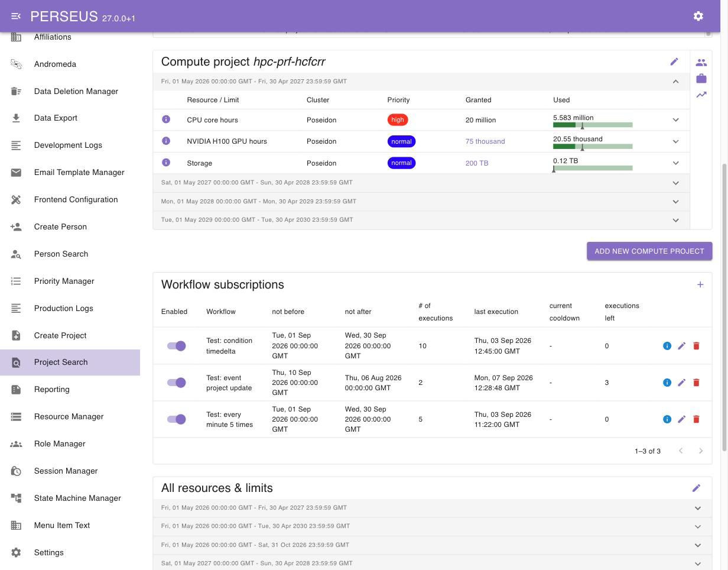
Task: Open Menu Item Text in the sidebar
Action: click(x=70, y=525)
